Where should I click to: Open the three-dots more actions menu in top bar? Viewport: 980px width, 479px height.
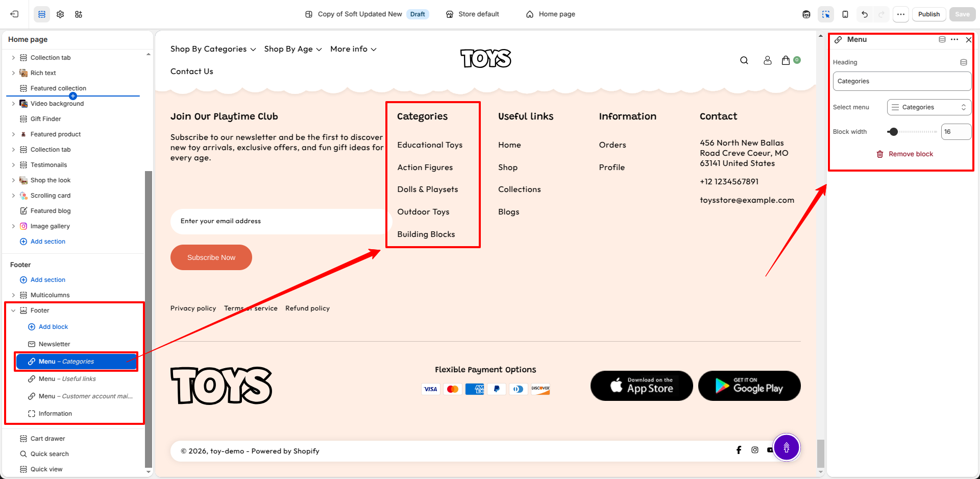[901, 14]
